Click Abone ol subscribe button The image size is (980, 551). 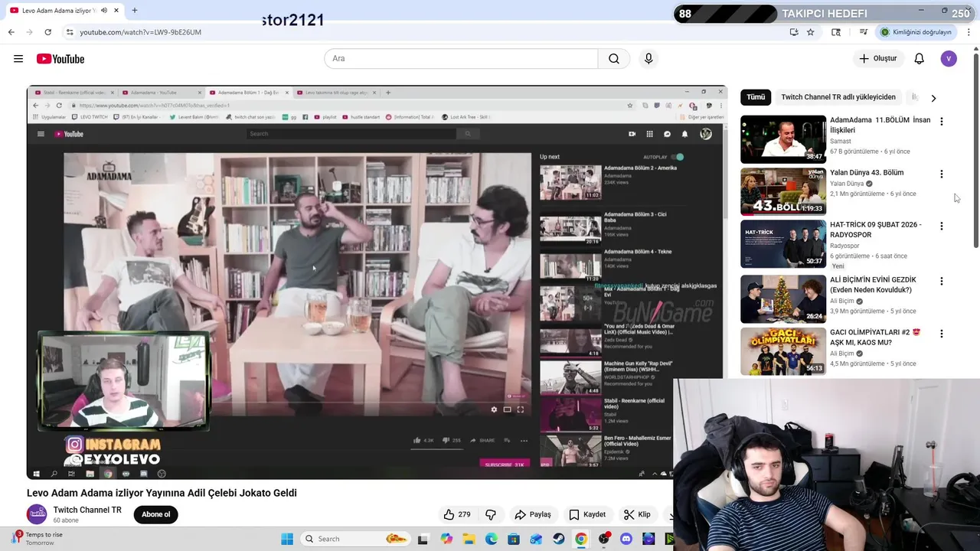pos(155,514)
